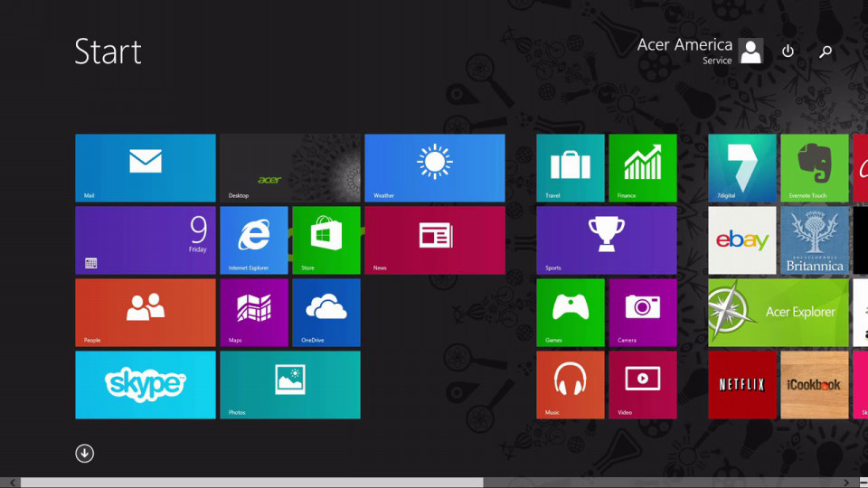The height and width of the screenshot is (488, 868).
Task: Click the horizontal scrollbar thumb
Action: tap(252, 483)
